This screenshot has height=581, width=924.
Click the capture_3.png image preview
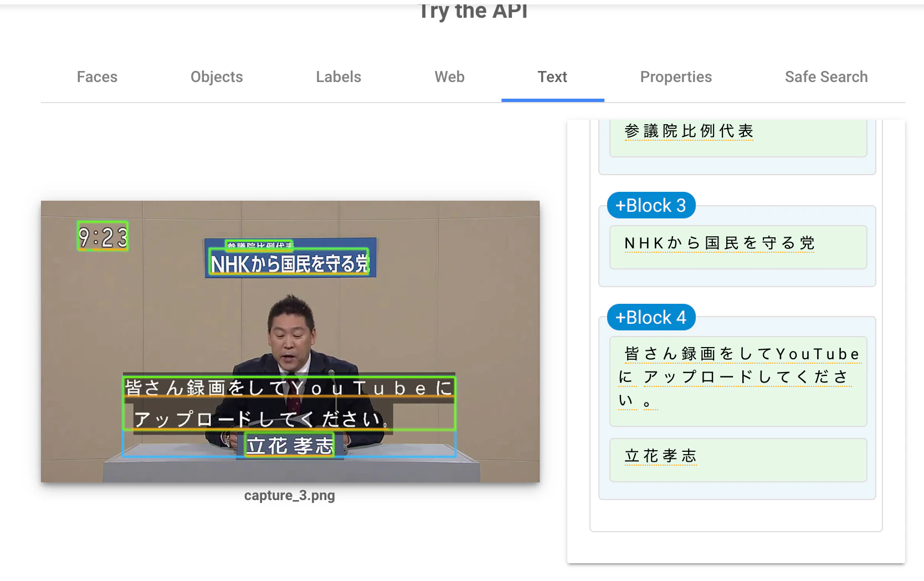pos(290,342)
